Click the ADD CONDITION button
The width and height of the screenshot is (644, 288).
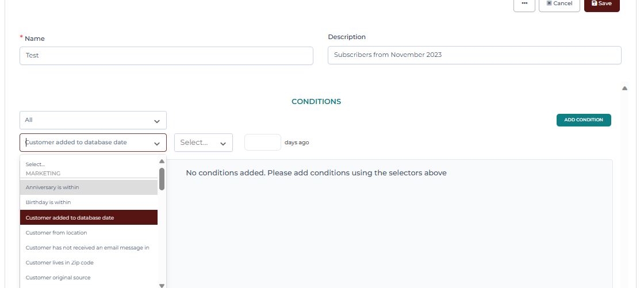[584, 120]
